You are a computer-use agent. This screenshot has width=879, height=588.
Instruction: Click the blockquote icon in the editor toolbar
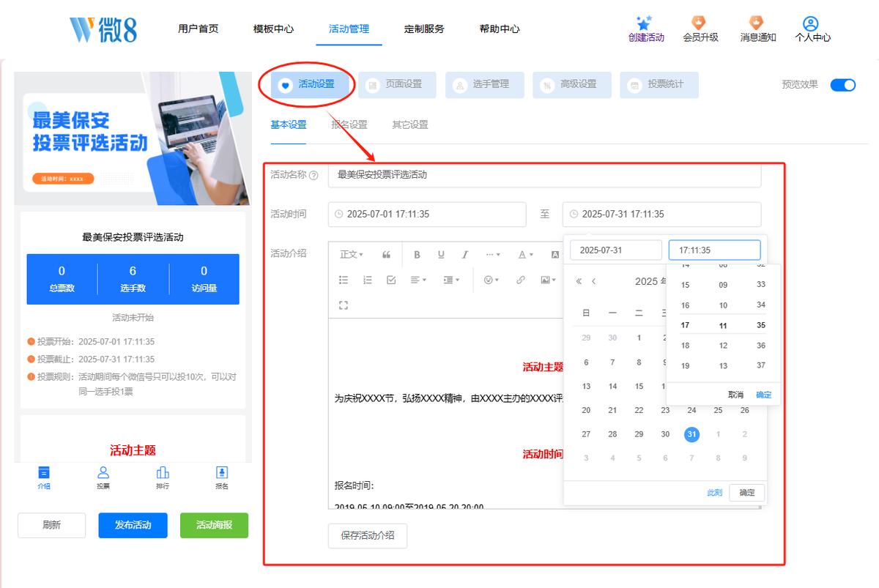coord(386,255)
